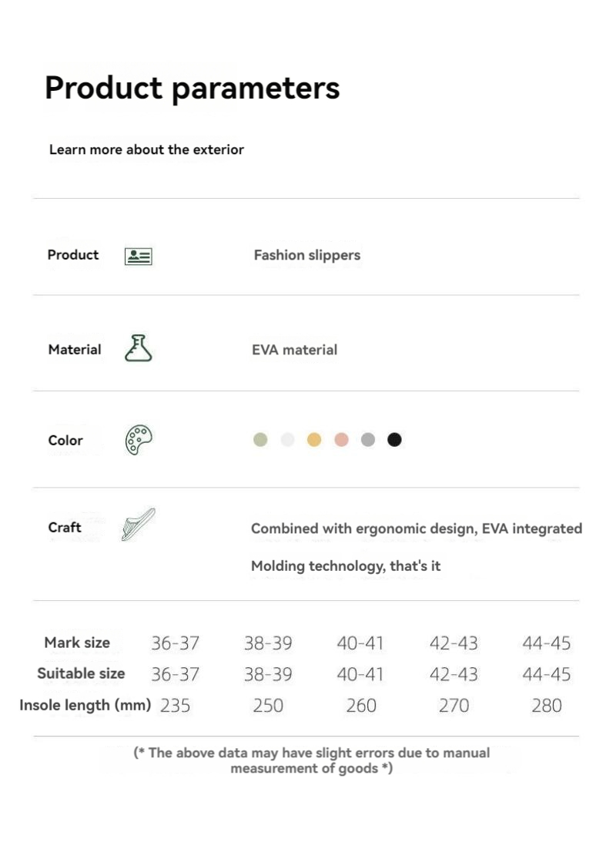Click the ID card icon beside Product
The image size is (616, 859).
(x=139, y=257)
